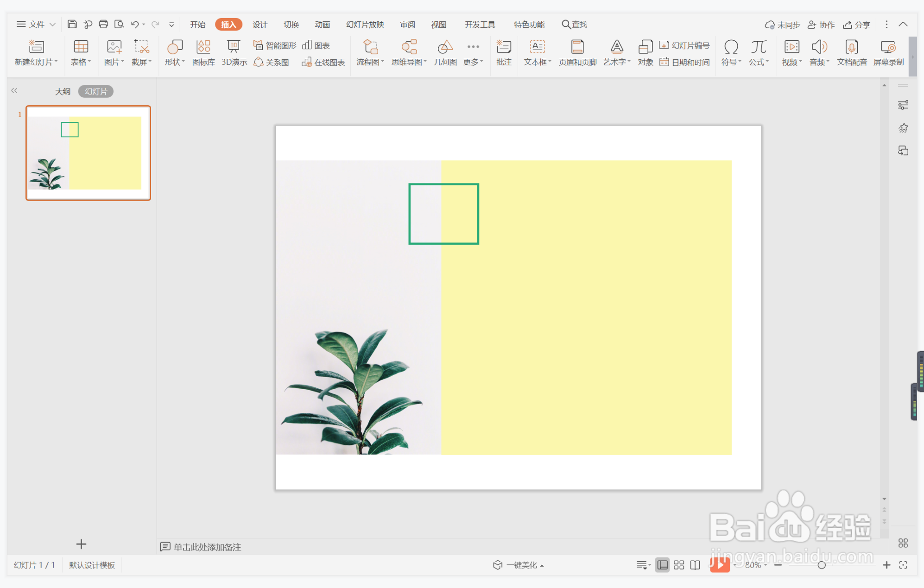The image size is (924, 588).
Task: Collapse the slide panel with double chevron
Action: pyautogui.click(x=14, y=91)
